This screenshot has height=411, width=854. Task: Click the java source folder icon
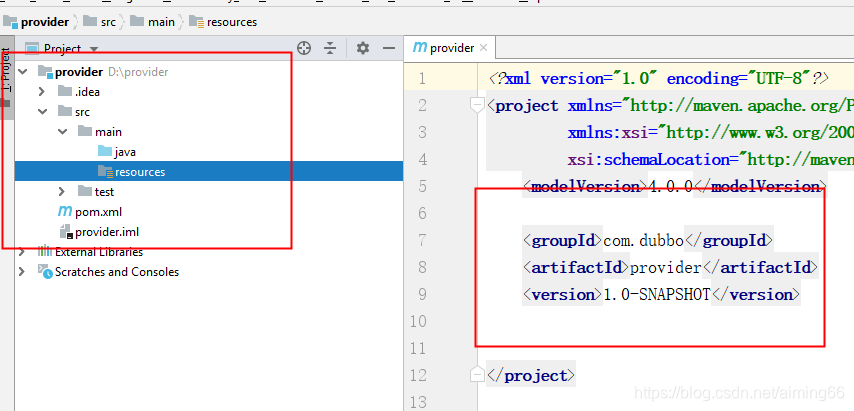pos(105,152)
